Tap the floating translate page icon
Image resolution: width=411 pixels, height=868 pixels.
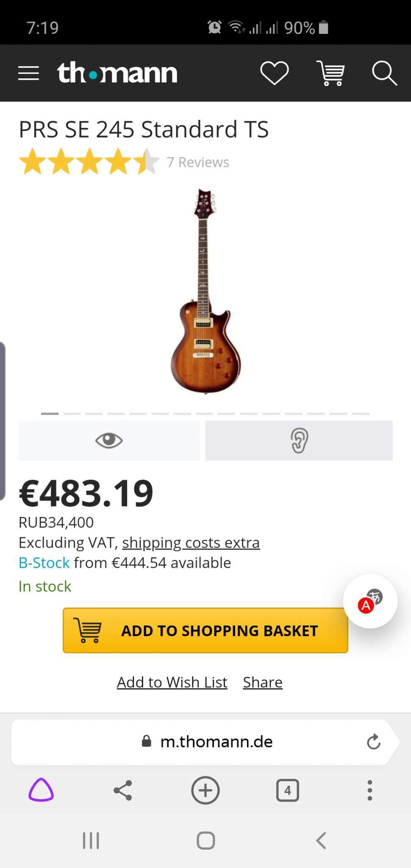pyautogui.click(x=370, y=601)
